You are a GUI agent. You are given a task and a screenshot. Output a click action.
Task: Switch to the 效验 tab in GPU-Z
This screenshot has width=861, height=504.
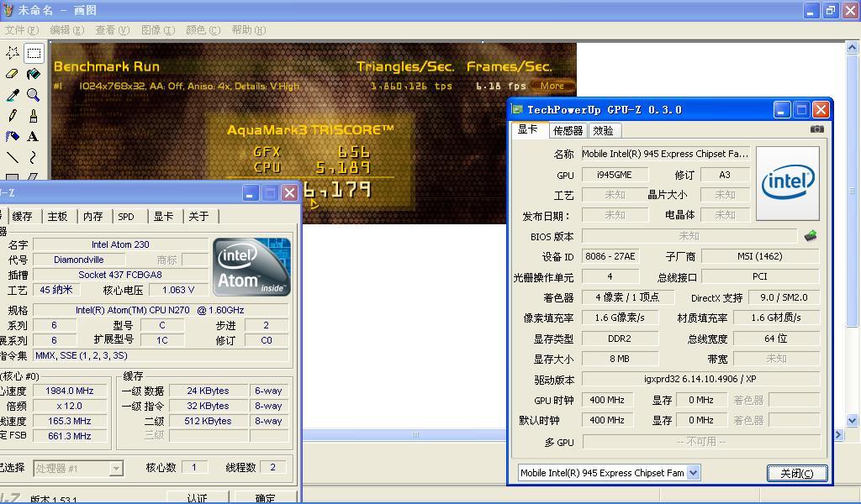point(604,130)
